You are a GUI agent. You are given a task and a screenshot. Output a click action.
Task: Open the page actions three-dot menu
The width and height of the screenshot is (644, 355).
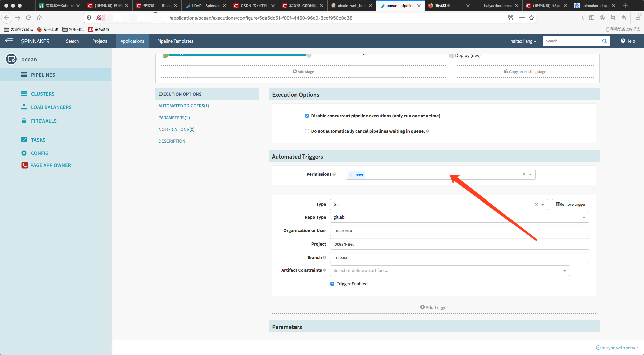click(522, 18)
